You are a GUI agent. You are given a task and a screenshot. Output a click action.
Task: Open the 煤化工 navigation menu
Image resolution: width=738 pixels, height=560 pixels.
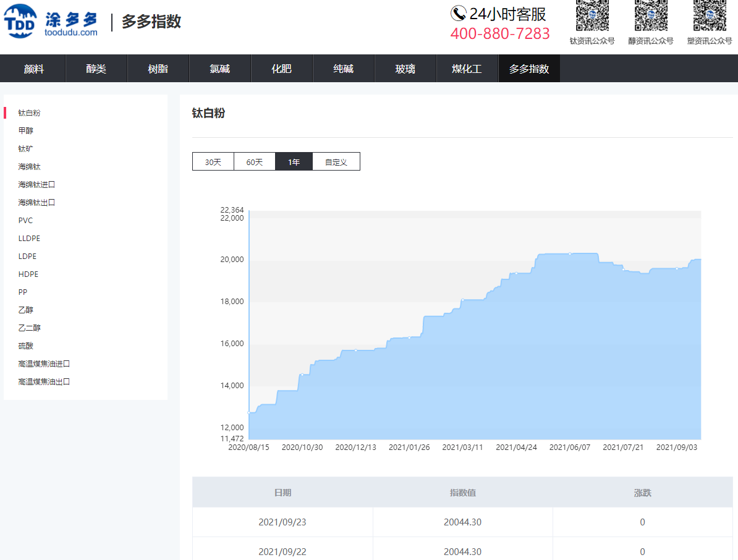click(467, 69)
